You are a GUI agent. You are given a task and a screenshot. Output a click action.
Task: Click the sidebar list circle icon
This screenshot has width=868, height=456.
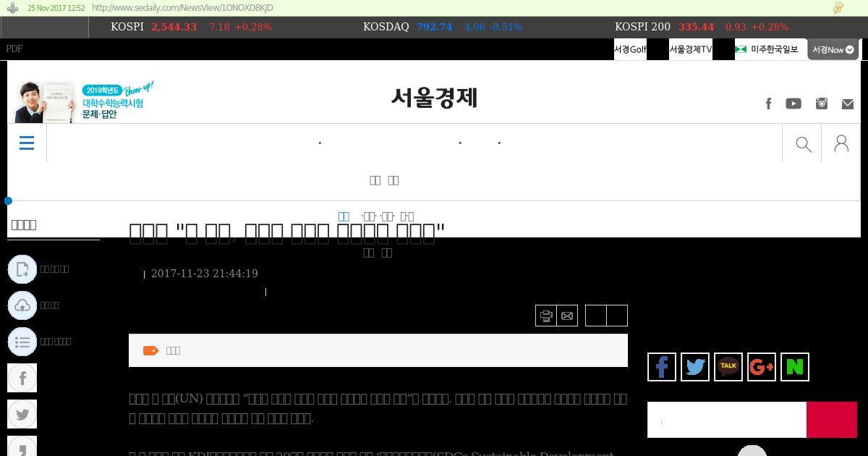[22, 342]
